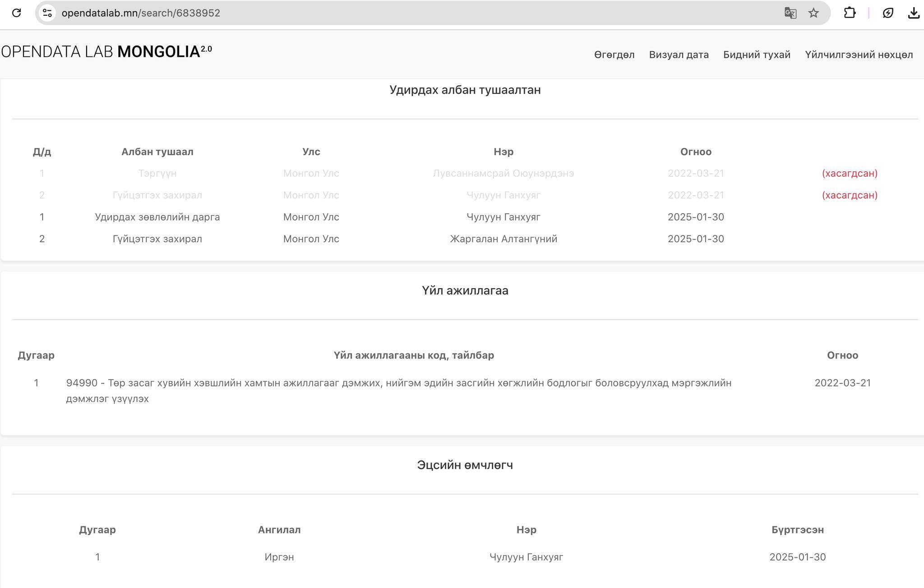Screen dimensions: 924x588
Task: Open the Өгөгдөл menu item
Action: click(x=614, y=55)
